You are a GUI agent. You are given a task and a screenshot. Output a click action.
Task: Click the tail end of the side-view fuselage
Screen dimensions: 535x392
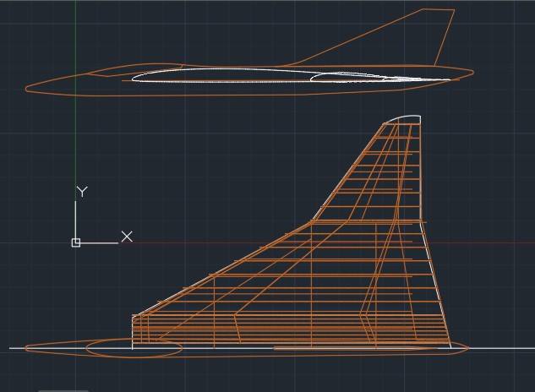click(x=472, y=73)
